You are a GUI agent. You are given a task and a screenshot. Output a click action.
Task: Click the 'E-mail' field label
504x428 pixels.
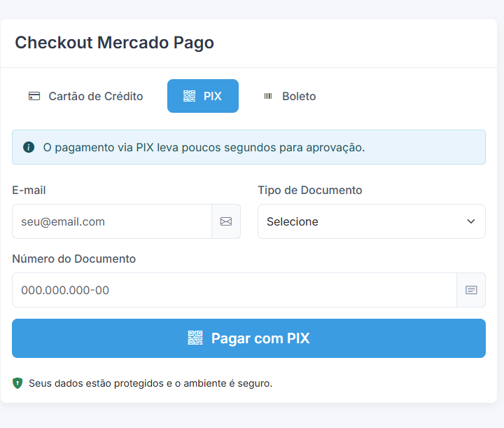29,190
